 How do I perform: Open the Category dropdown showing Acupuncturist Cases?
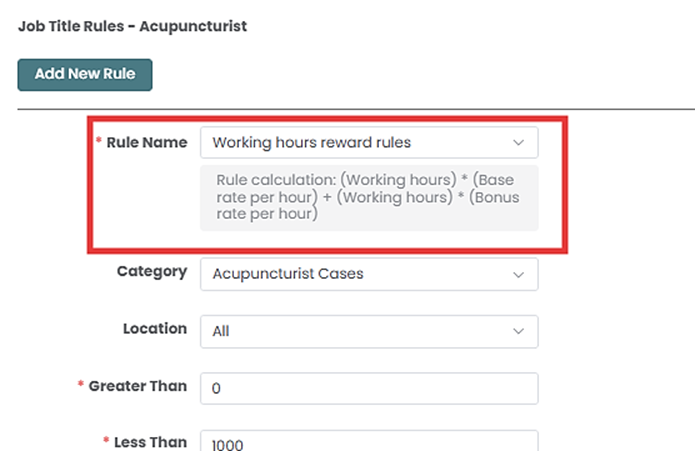pos(368,274)
